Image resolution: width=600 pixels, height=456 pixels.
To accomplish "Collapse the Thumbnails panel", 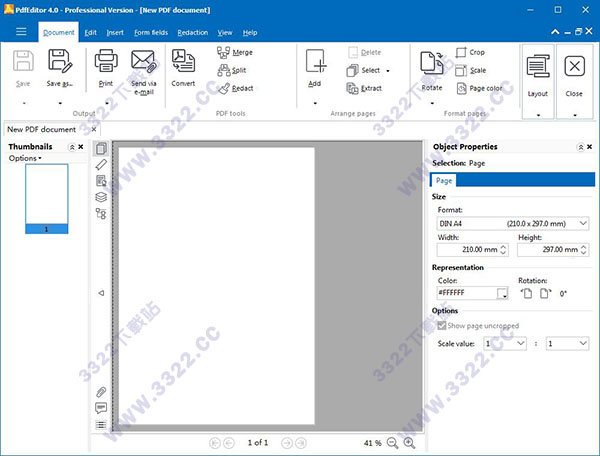I will (x=72, y=147).
